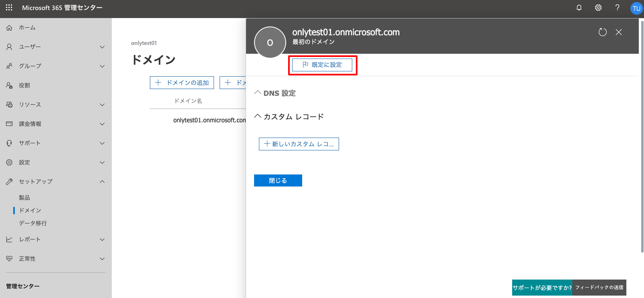The image size is (644, 298).
Task: Click the gear icon beside 設定
Action: coord(9,162)
